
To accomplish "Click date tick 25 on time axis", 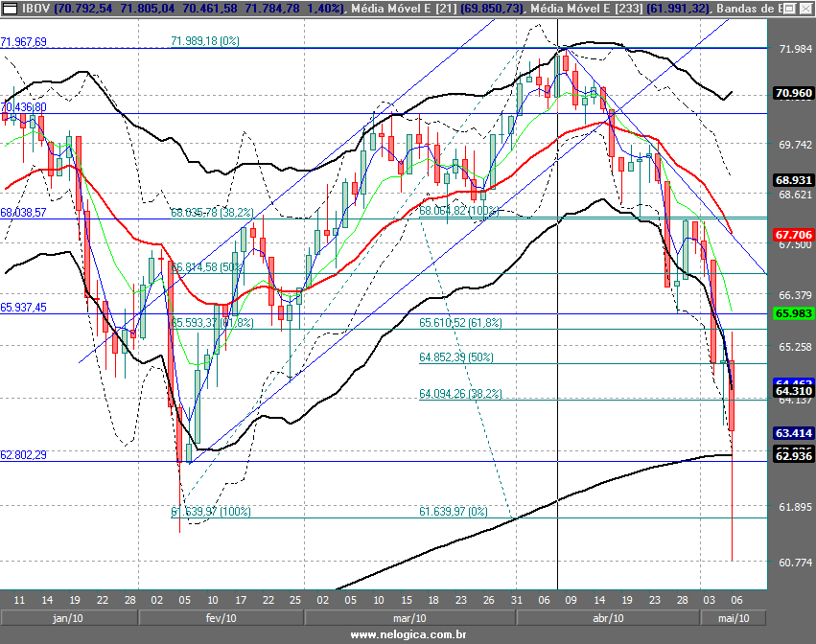I will [295, 600].
